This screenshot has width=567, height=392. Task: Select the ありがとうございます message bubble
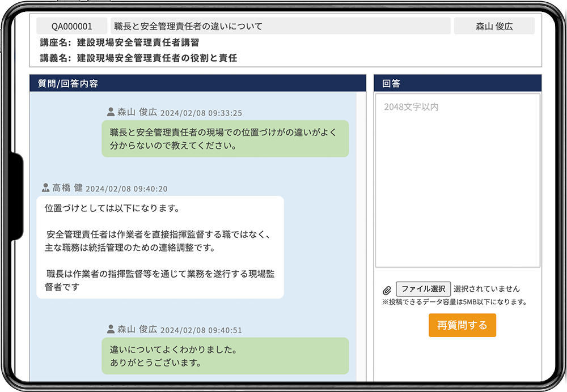pyautogui.click(x=225, y=356)
